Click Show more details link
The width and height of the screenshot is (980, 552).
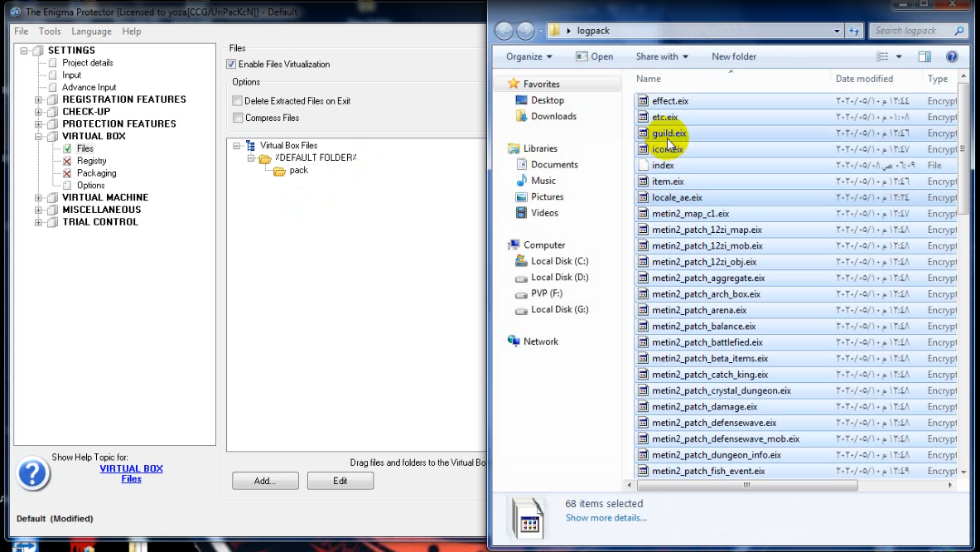point(606,518)
